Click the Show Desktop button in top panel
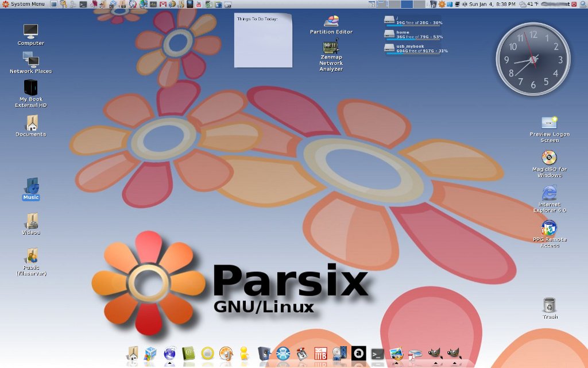 pos(54,4)
